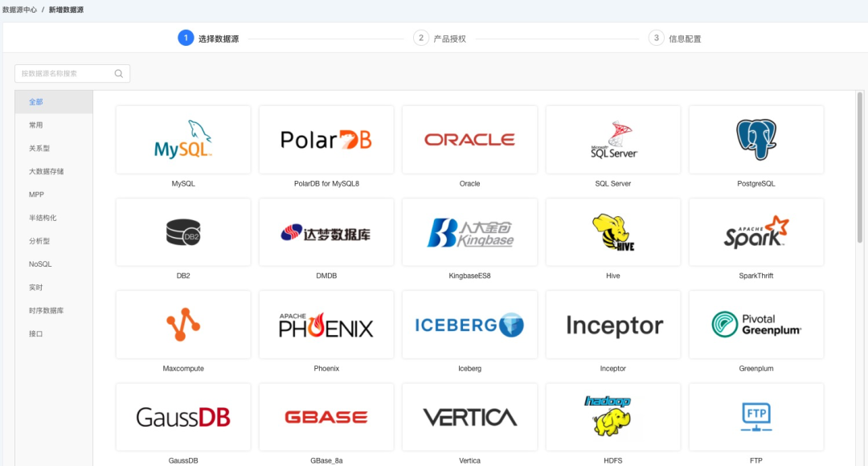This screenshot has width=868, height=466.
Task: Select the FTP monitor icon
Action: (756, 417)
